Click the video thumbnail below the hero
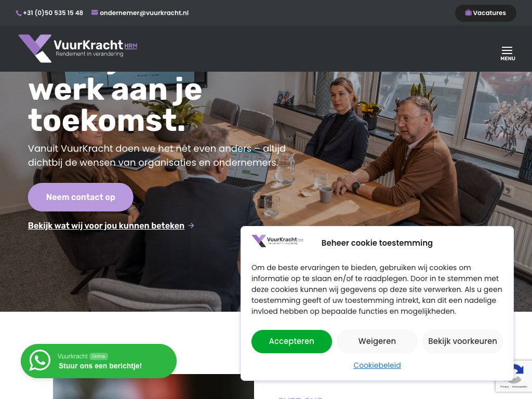Viewport: 532px width, 399px height. point(153,387)
